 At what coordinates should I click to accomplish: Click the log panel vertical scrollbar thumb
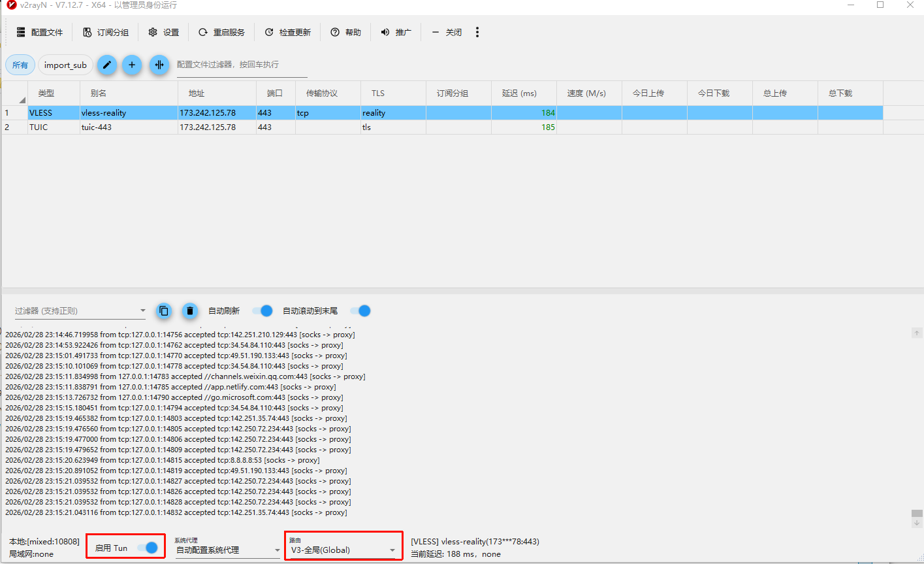click(x=917, y=514)
